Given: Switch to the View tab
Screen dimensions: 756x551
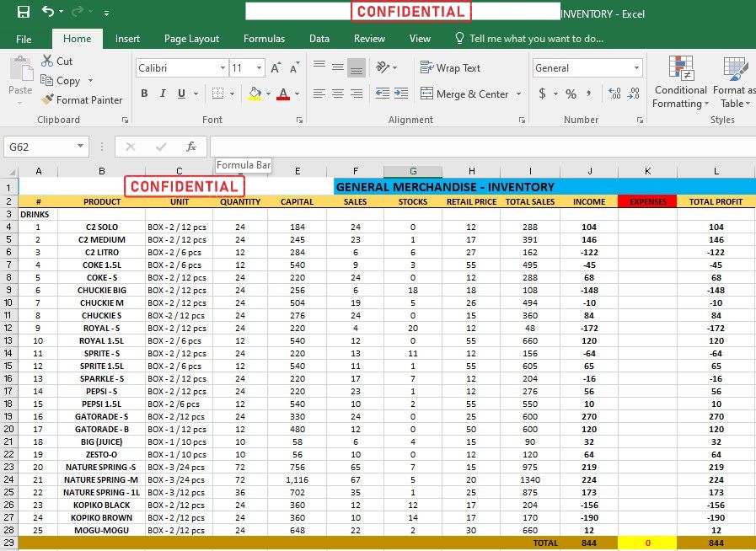Looking at the screenshot, I should pyautogui.click(x=420, y=39).
